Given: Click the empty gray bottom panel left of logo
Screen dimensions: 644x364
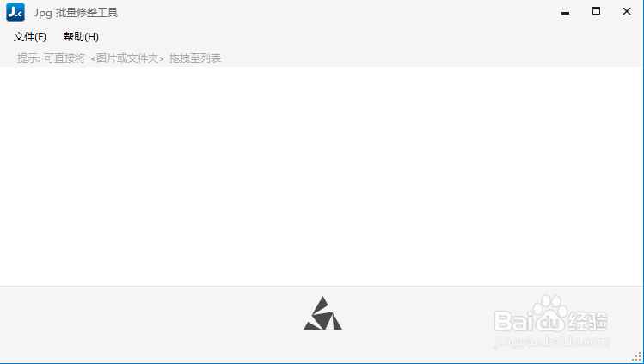Looking at the screenshot, I should click(150, 324).
